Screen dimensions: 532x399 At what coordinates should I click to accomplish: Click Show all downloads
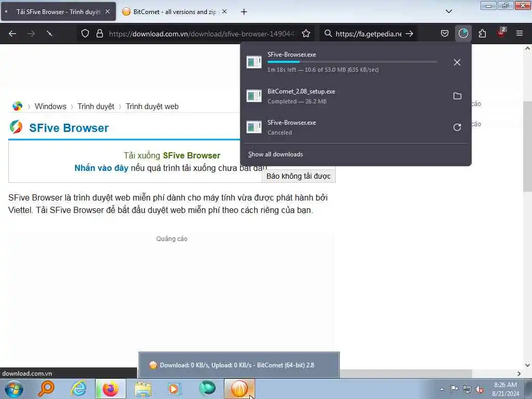tap(275, 154)
